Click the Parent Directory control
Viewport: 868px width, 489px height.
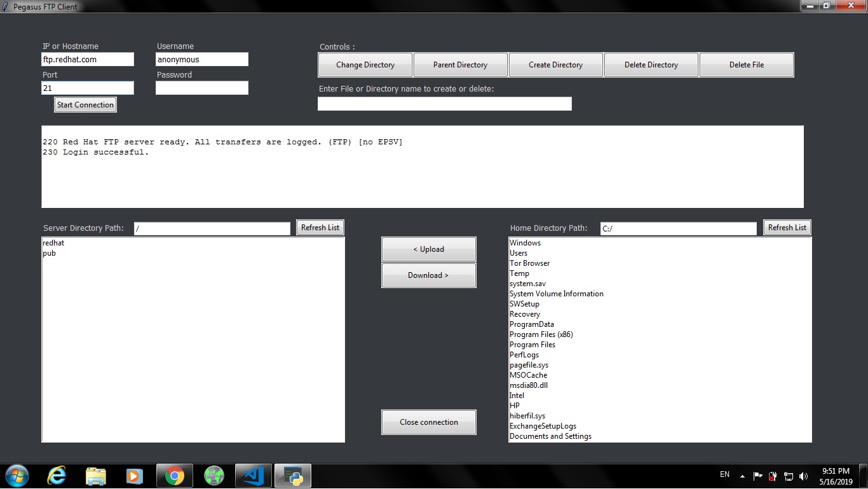(460, 64)
